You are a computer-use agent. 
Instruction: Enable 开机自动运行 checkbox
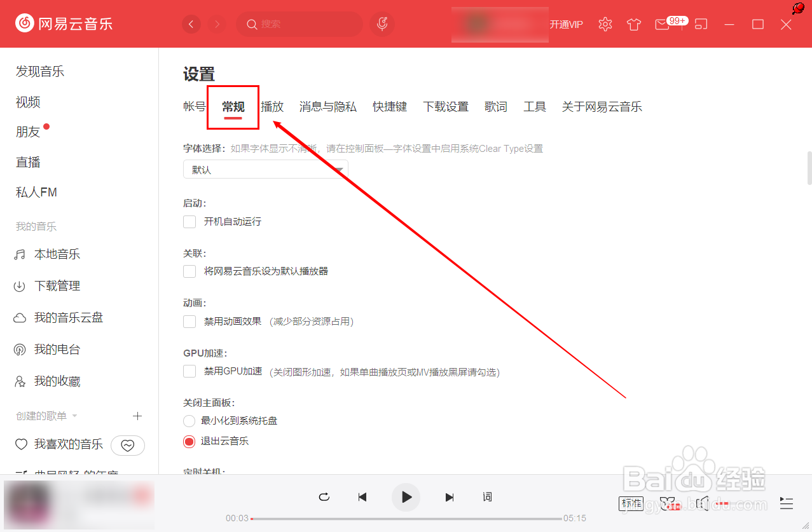point(189,222)
